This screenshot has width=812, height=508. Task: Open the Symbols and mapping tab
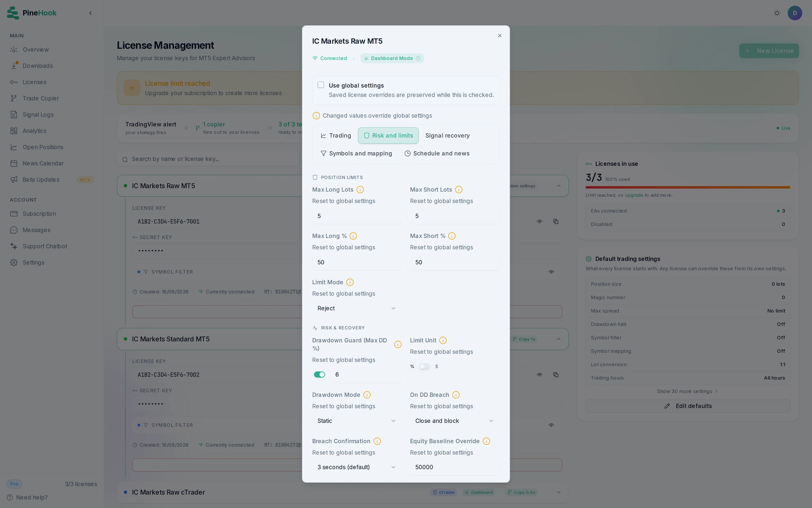pyautogui.click(x=356, y=153)
